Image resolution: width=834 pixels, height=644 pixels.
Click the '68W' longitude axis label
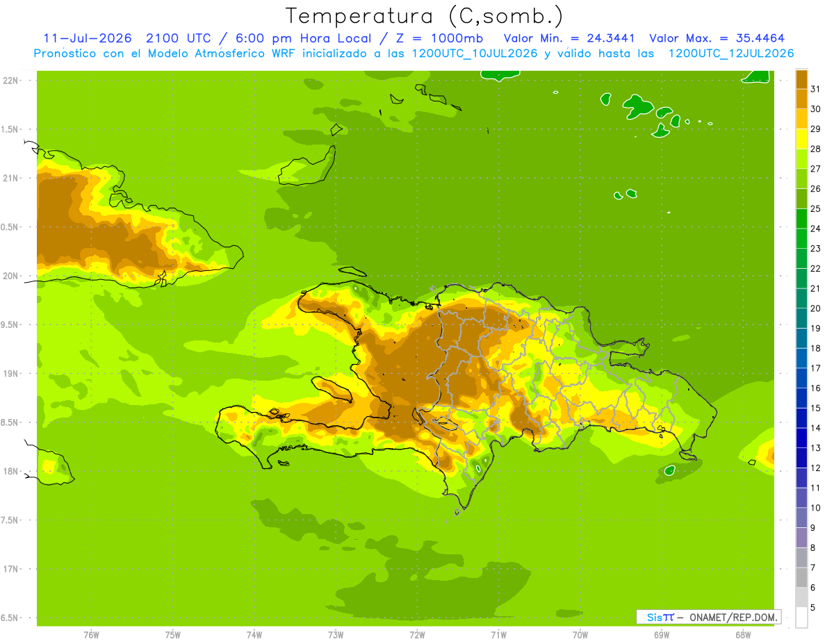(743, 634)
